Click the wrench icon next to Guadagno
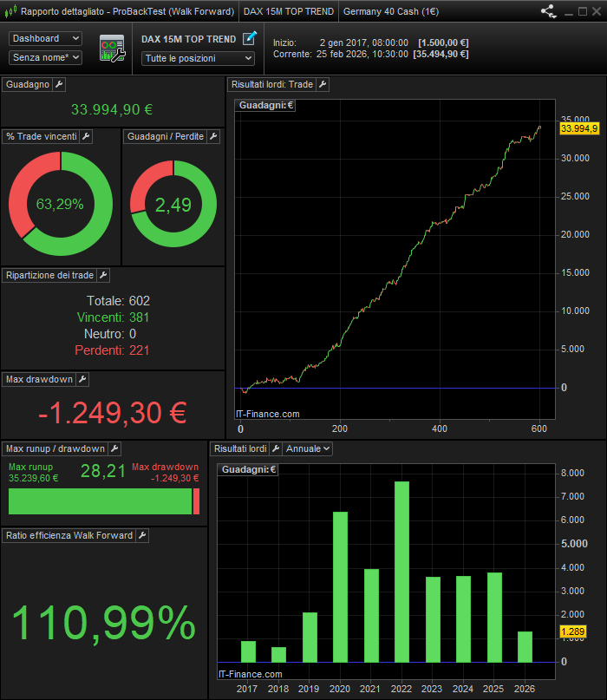The height and width of the screenshot is (700, 607). [x=59, y=85]
